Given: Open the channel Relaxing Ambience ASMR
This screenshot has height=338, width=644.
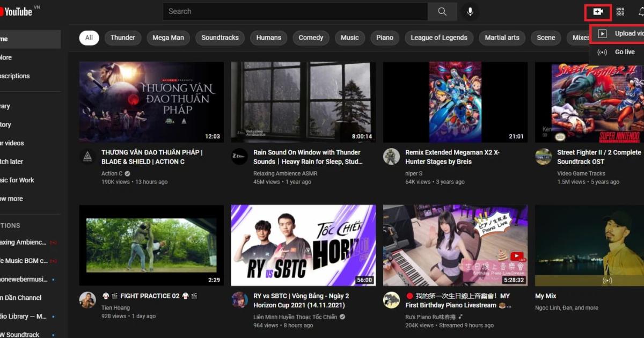Looking at the screenshot, I should (286, 173).
